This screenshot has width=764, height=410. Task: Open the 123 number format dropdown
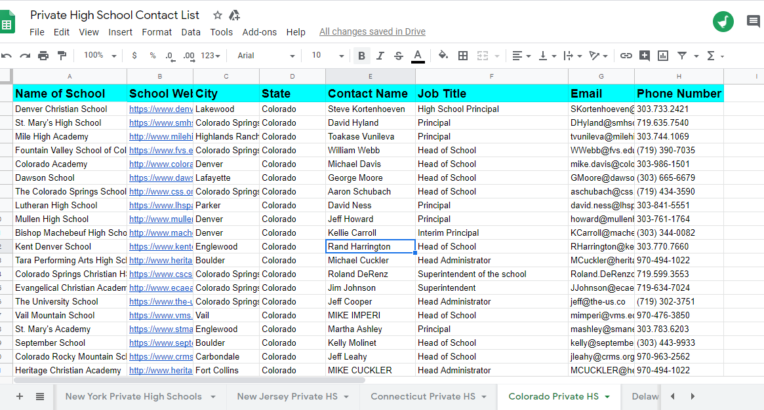point(210,56)
